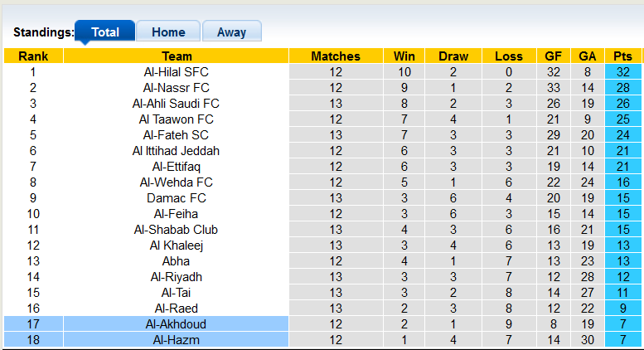Click the Al-Akhdoud highlighted row
The height and width of the screenshot is (350, 644).
point(176,324)
